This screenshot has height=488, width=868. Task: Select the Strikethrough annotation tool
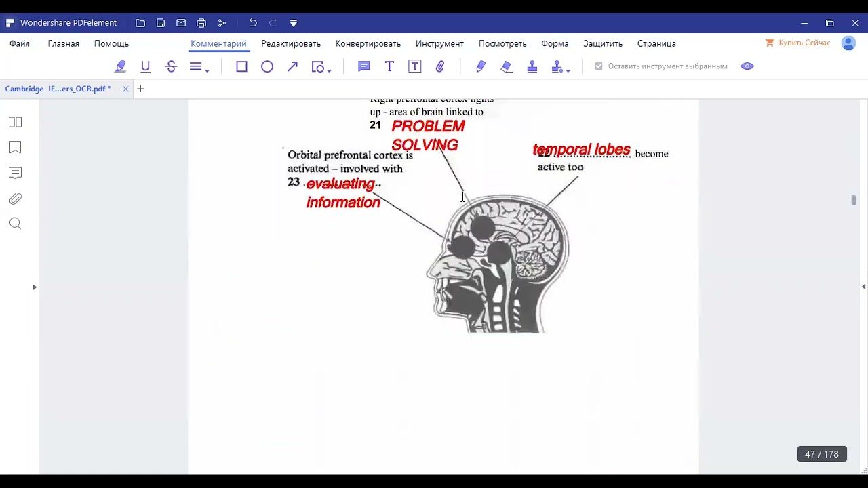coord(171,66)
